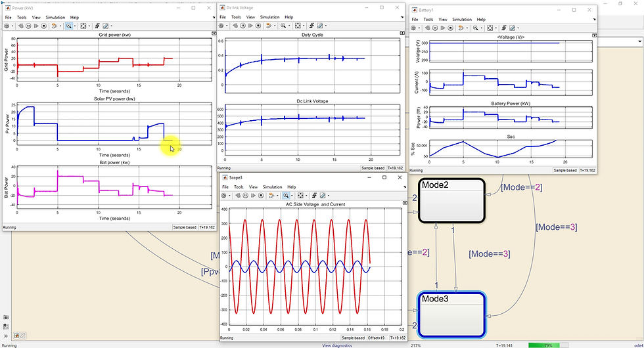644x348 pixels.
Task: Maximize the Grid power axes in Power scope
Action: [214, 33]
